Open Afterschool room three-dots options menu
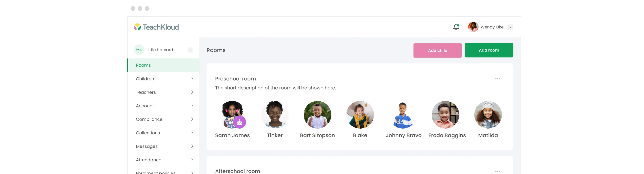The width and height of the screenshot is (644, 174). (x=497, y=171)
